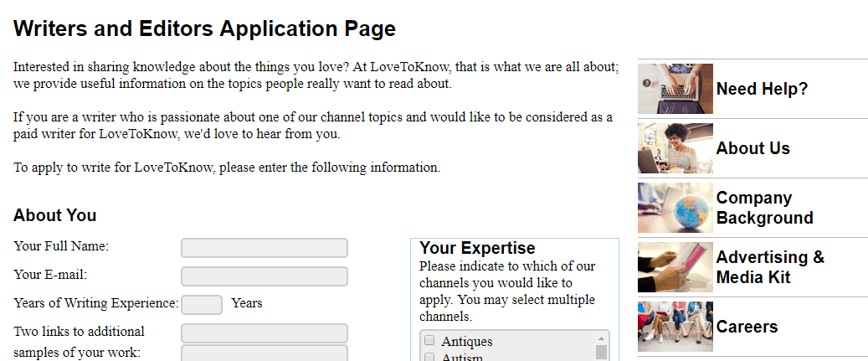
Task: Click the expertise channel list scrollbar thumb
Action: pyautogui.click(x=601, y=353)
